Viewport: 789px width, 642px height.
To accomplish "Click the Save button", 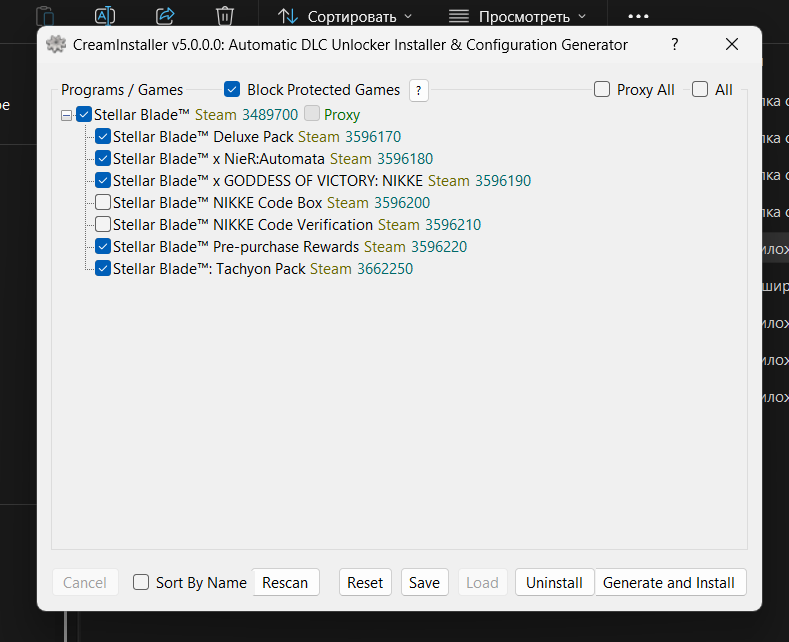I will click(x=424, y=582).
